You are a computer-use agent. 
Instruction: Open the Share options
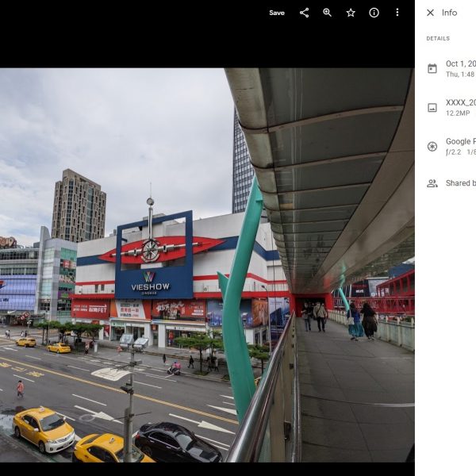click(304, 13)
